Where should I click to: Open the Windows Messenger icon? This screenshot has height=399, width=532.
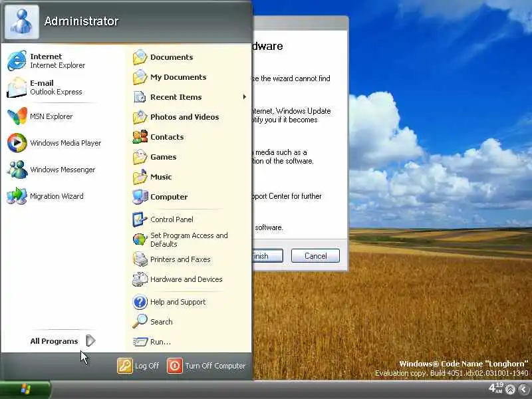[x=17, y=170]
